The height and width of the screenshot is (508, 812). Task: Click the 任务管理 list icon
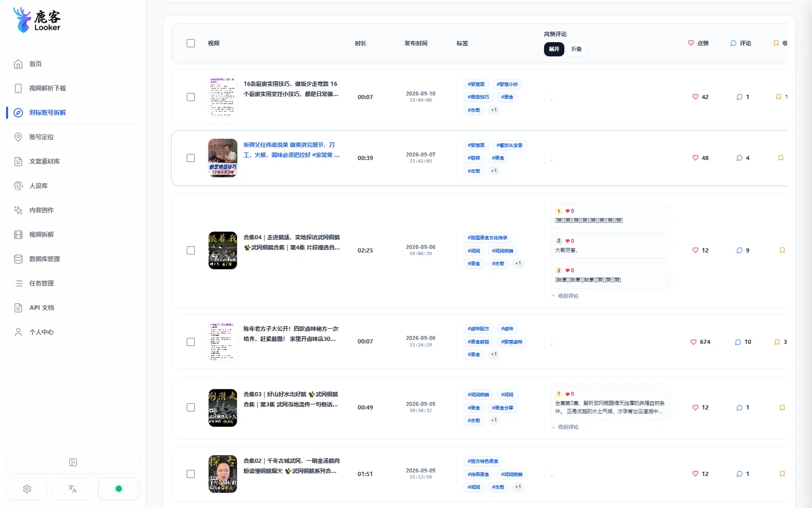(18, 283)
